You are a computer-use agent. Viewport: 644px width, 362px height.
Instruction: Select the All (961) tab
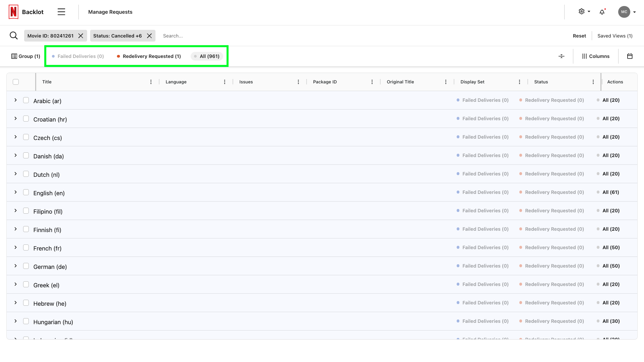207,56
